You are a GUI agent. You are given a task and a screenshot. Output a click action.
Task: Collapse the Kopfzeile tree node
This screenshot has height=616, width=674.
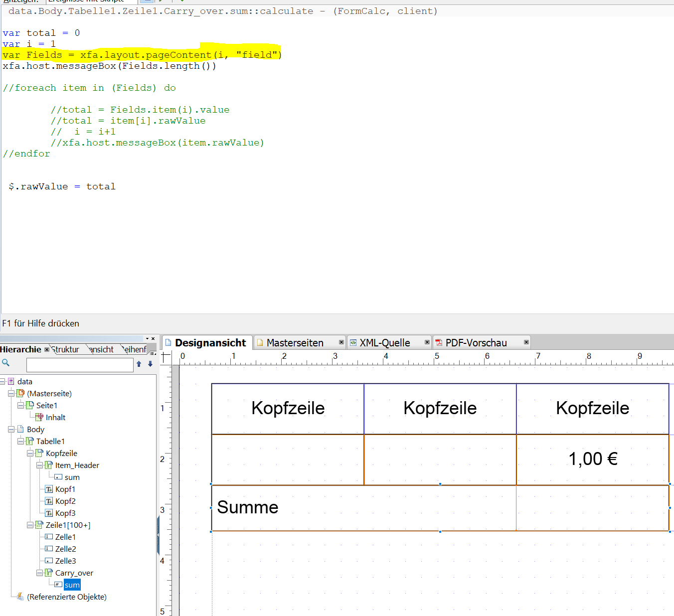(x=30, y=453)
